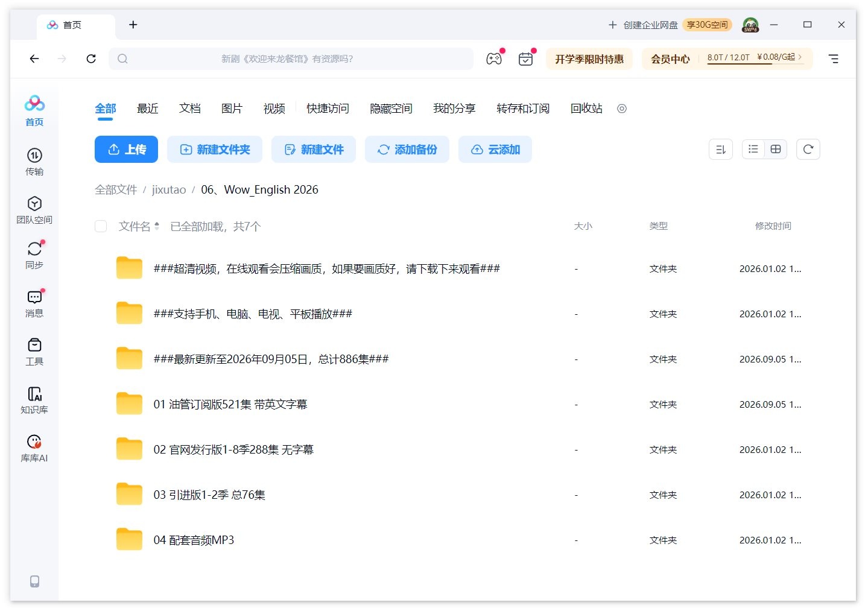Click the 云添加 button

coord(495,150)
